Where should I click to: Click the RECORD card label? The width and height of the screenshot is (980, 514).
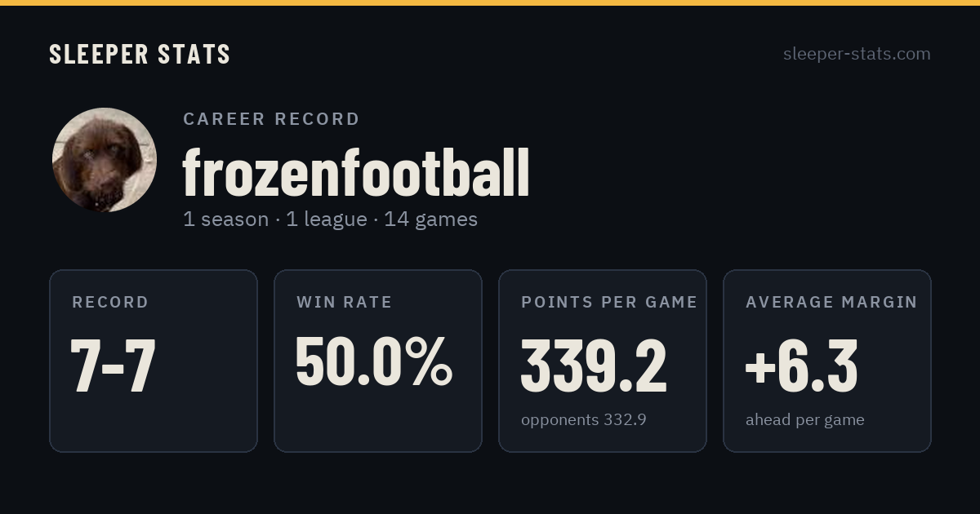[110, 303]
